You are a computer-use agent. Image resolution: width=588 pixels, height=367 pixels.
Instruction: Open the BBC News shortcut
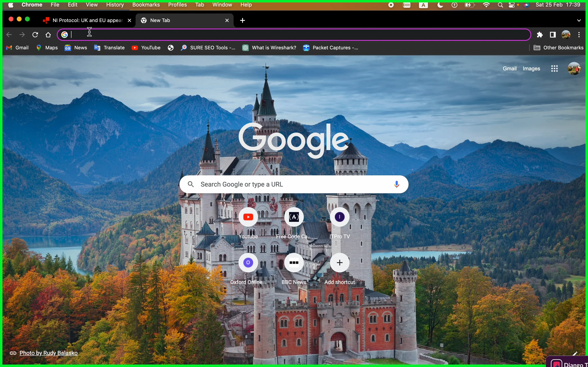(294, 263)
